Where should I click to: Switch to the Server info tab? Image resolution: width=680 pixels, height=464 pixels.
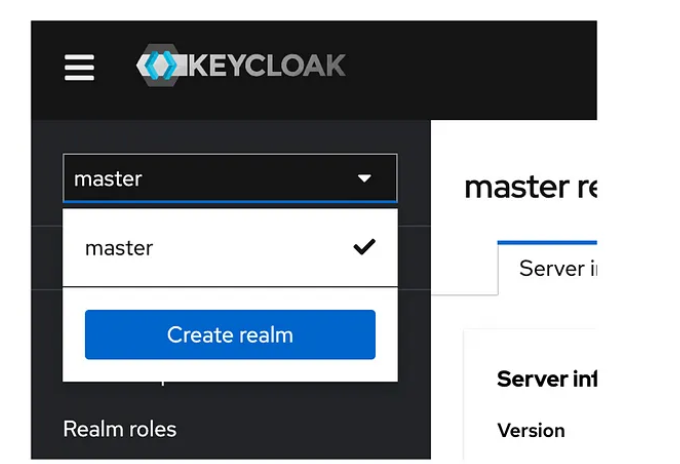pyautogui.click(x=551, y=269)
